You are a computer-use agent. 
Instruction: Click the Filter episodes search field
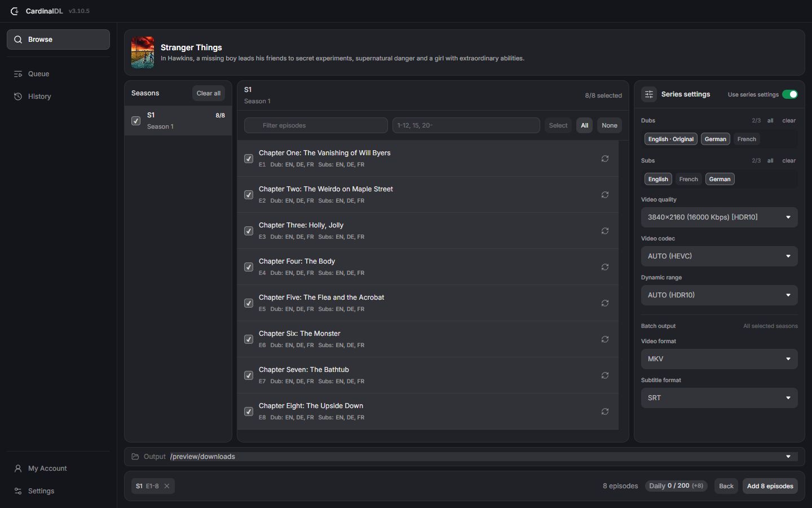316,125
